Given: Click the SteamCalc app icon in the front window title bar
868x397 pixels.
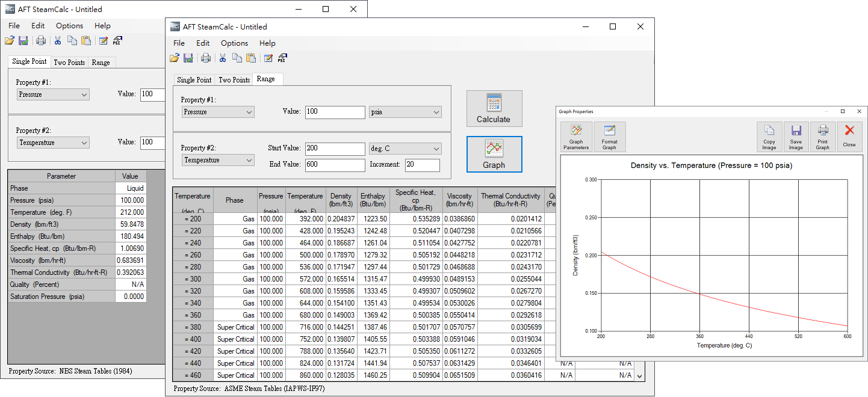Looking at the screenshot, I should point(175,26).
